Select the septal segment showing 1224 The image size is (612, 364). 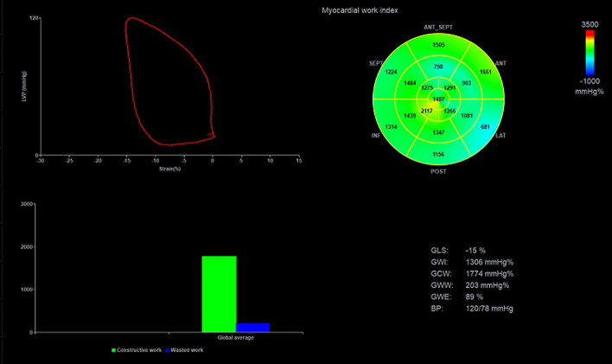pyautogui.click(x=391, y=72)
